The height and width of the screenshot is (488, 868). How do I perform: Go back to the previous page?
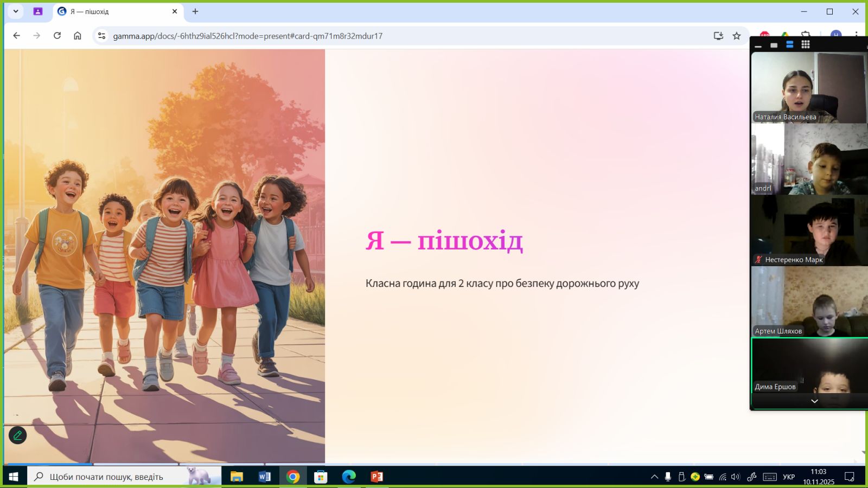click(17, 36)
